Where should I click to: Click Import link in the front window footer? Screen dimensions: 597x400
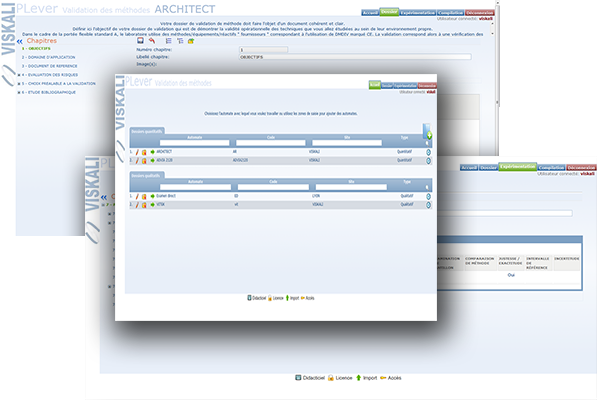(x=292, y=298)
